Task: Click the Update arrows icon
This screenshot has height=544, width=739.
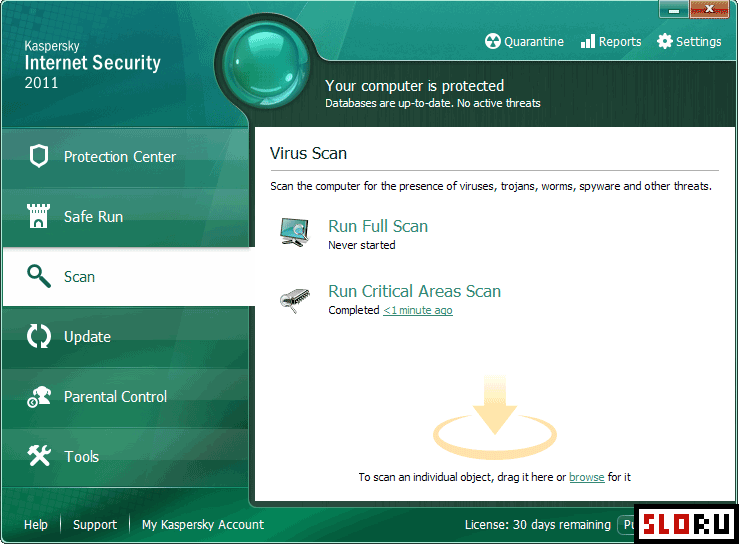Action: coord(39,336)
